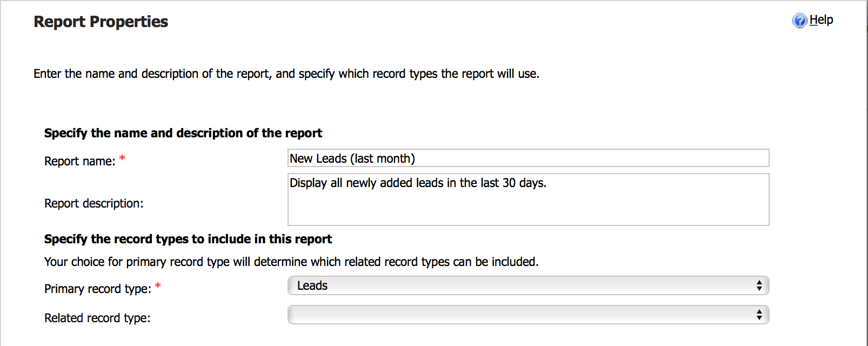
Task: Click the 'Report Properties' page heading
Action: click(101, 22)
